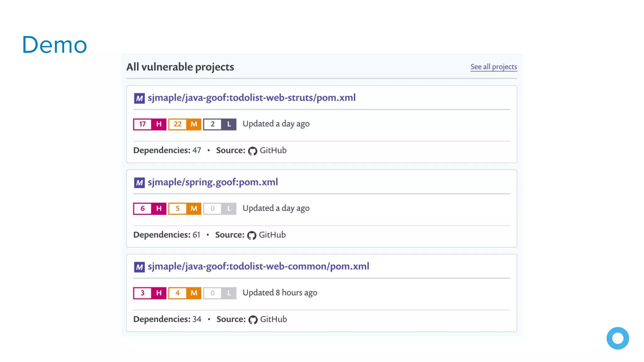Click GitHub icon in todolist-web-struts card

pyautogui.click(x=253, y=151)
